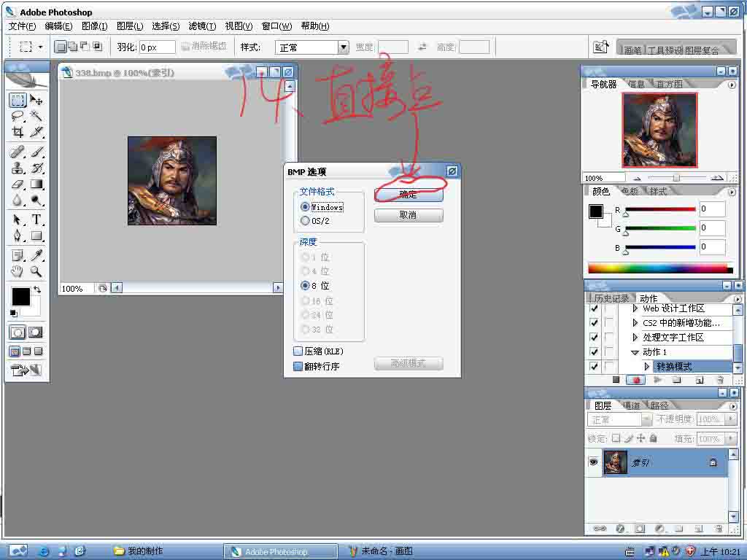The image size is (747, 560).
Task: Enable 压缩(RLE) checkbox
Action: (298, 351)
